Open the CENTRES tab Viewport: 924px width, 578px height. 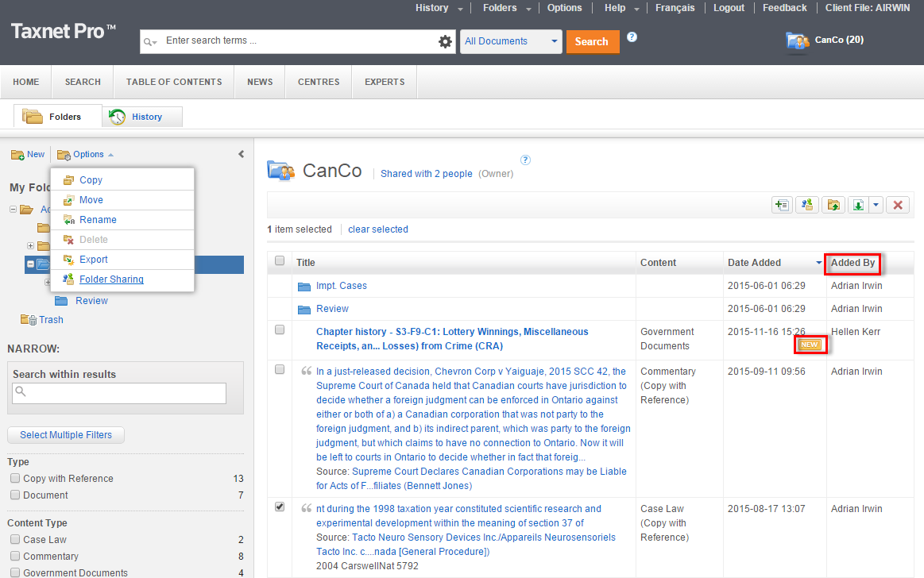coord(319,82)
